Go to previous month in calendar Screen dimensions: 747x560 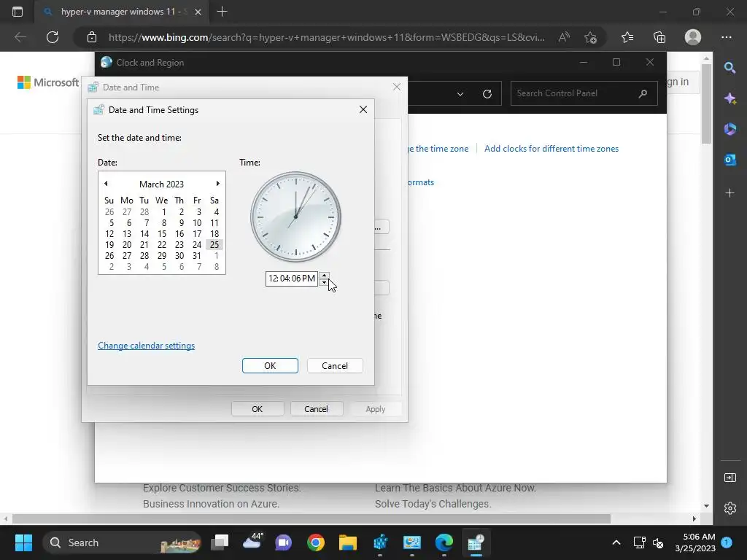pyautogui.click(x=106, y=184)
